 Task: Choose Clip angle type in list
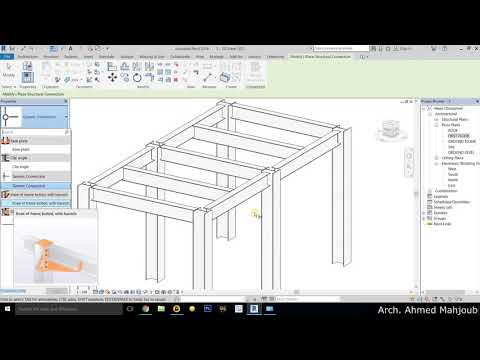[20, 166]
